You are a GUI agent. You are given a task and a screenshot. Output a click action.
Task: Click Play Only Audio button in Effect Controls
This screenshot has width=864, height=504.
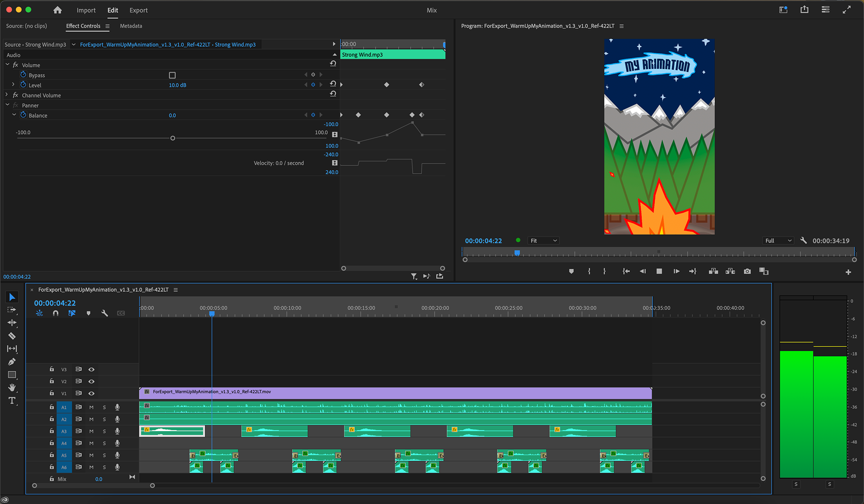[x=427, y=276]
